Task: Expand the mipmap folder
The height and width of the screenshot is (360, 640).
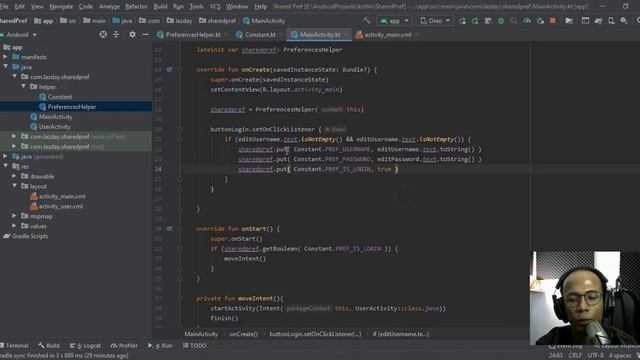Action: (15, 216)
